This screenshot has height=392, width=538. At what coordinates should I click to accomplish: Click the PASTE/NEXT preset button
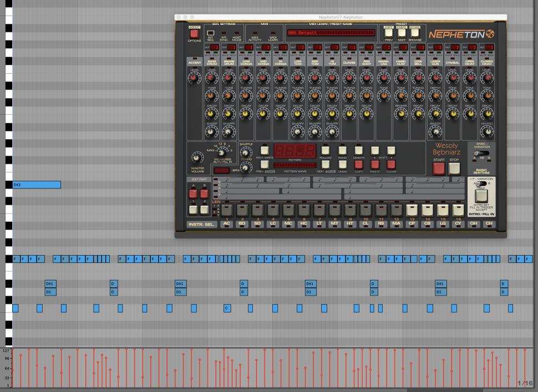pyautogui.click(x=402, y=33)
